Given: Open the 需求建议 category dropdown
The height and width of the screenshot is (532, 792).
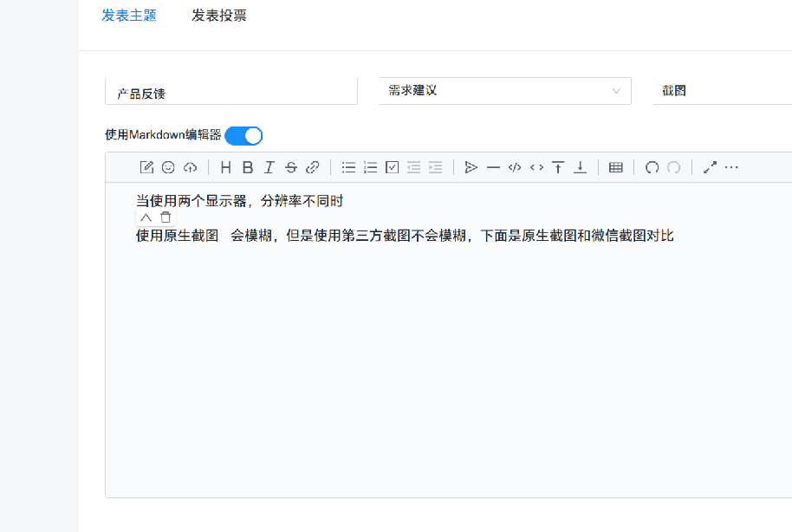Looking at the screenshot, I should pos(505,91).
